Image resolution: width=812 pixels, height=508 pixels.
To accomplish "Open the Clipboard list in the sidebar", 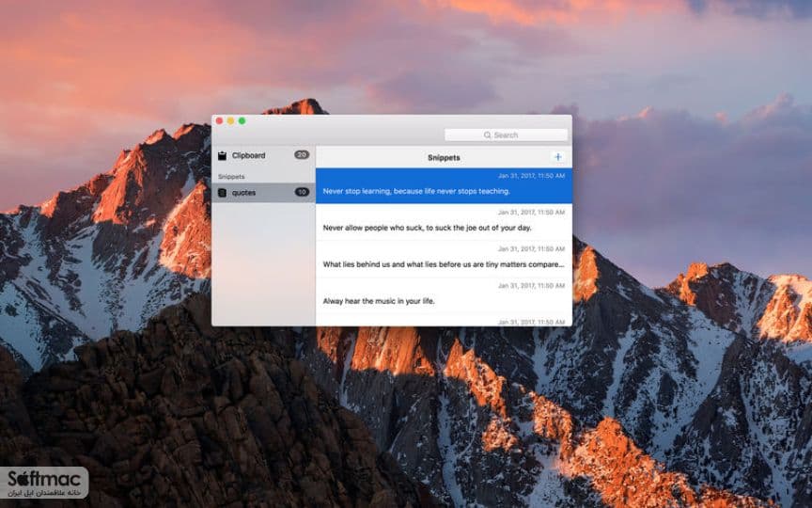I will tap(263, 155).
